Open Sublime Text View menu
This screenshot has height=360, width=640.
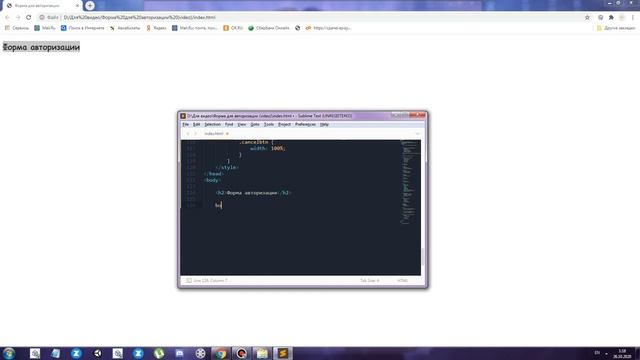point(242,124)
